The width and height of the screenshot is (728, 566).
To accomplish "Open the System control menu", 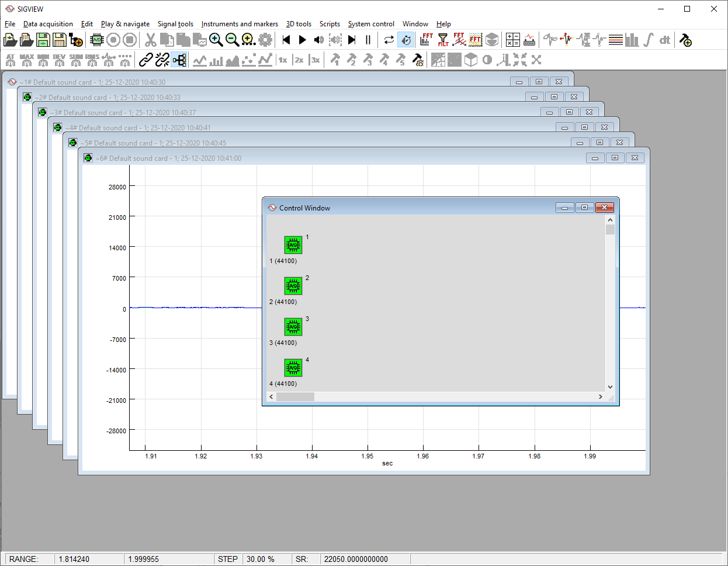I will [371, 24].
